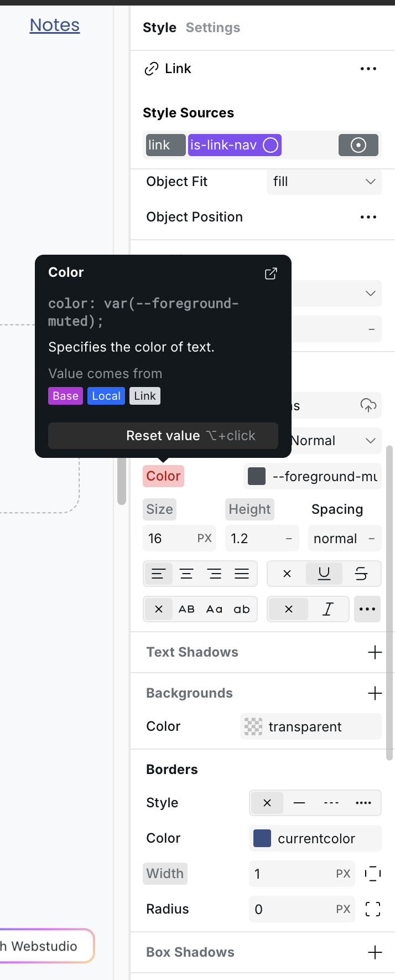
Task: Open Object Position options ellipsis
Action: click(x=368, y=217)
